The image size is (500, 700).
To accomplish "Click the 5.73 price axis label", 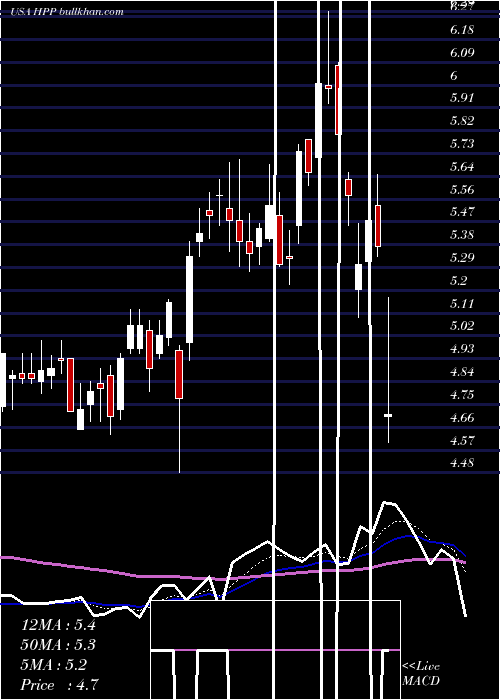I will coord(462,144).
